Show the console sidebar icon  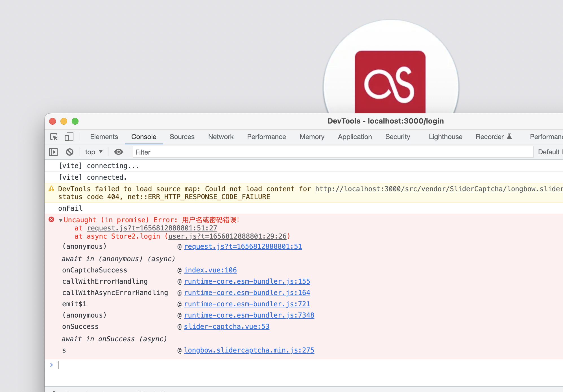(53, 152)
